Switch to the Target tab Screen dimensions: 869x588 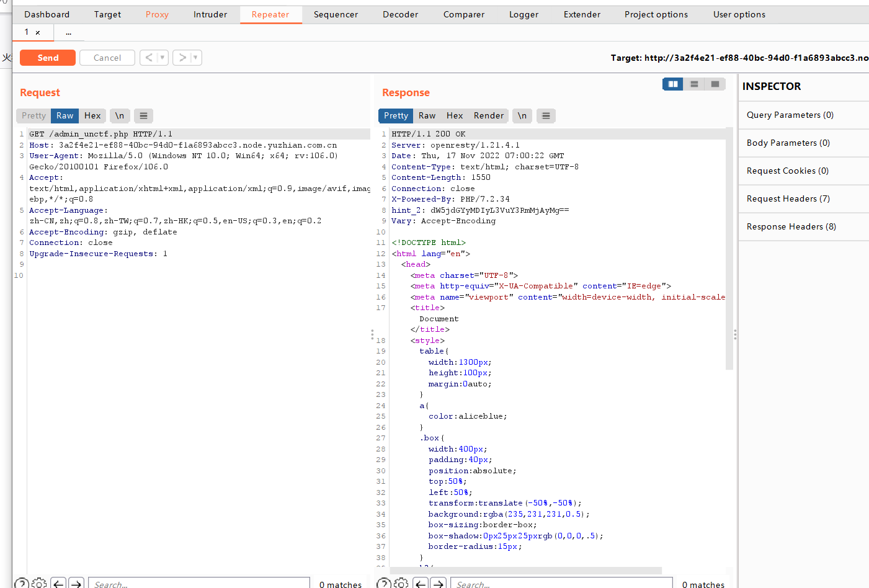(107, 14)
